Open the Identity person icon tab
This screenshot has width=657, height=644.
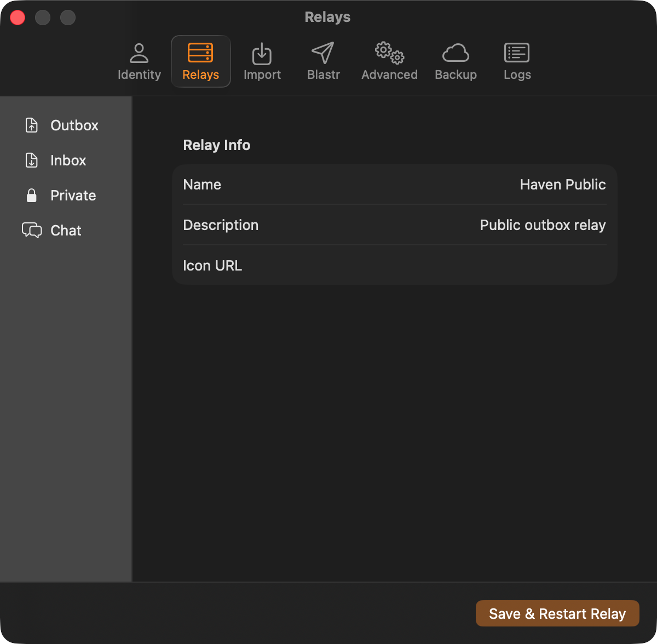pyautogui.click(x=139, y=53)
